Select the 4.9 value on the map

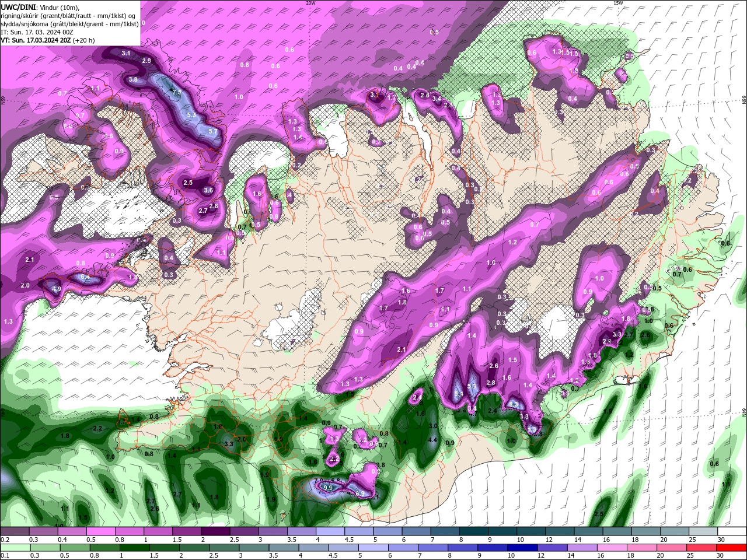[x=57, y=289]
